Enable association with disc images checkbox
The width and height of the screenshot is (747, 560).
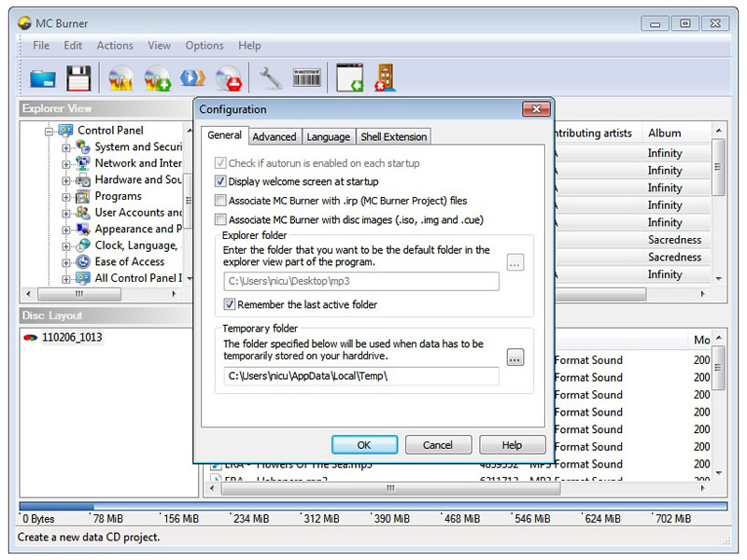220,219
